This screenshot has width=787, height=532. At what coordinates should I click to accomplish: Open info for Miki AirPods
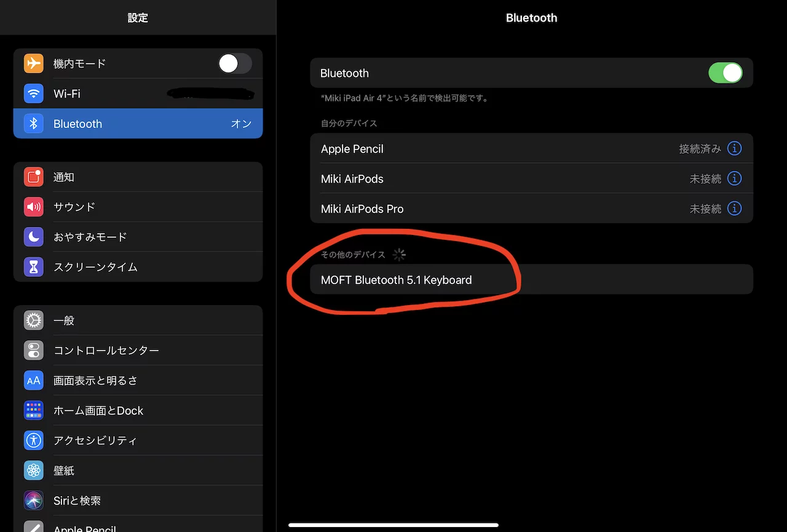pos(734,178)
